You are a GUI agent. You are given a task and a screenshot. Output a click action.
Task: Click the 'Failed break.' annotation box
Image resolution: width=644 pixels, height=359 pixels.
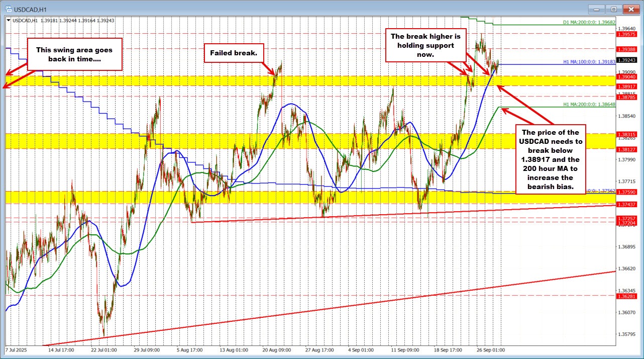(x=234, y=53)
